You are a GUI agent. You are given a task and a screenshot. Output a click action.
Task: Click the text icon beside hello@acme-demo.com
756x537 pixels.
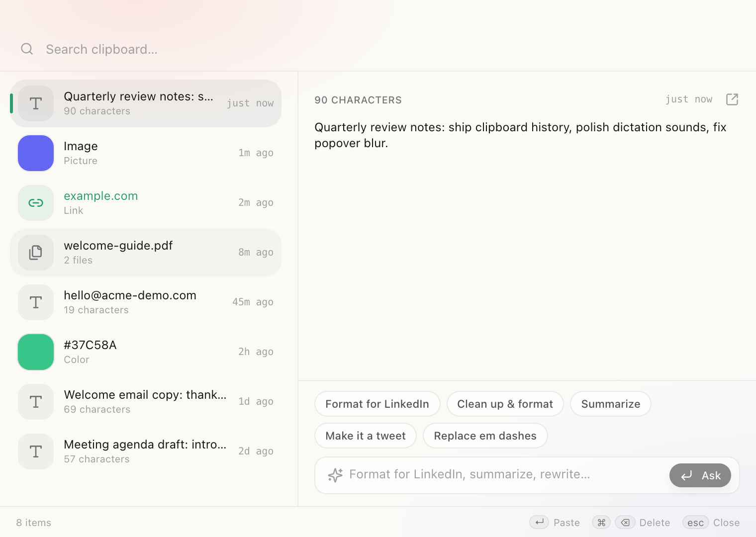(x=36, y=302)
